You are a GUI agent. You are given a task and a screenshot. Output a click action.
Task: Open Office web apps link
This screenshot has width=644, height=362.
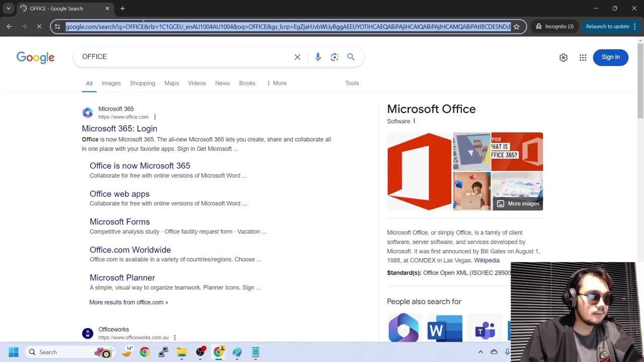coord(120,194)
